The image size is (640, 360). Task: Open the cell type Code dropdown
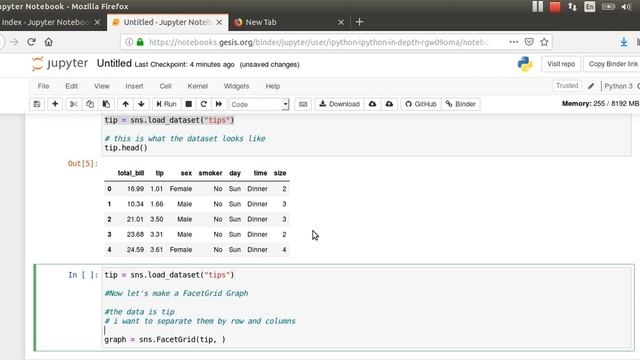(x=259, y=104)
